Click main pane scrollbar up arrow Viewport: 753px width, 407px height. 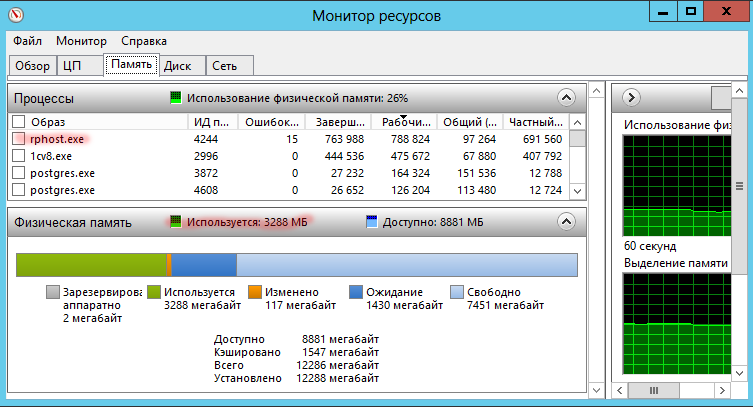point(596,91)
